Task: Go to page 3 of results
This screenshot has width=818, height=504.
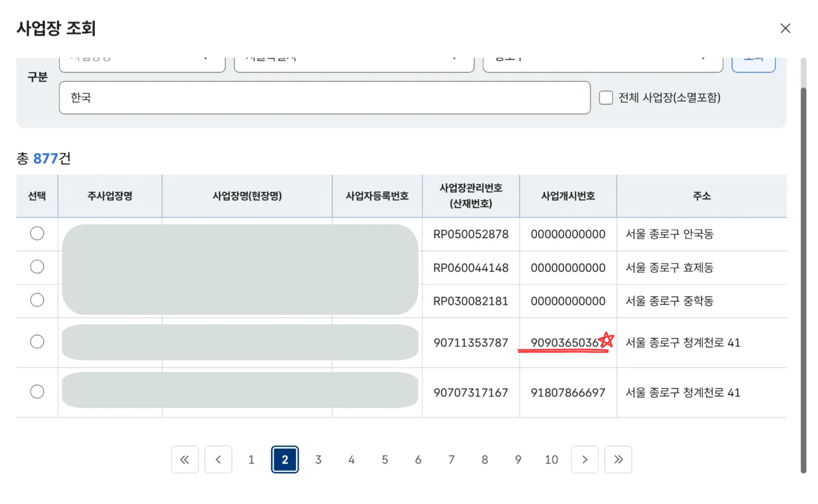Action: (318, 459)
